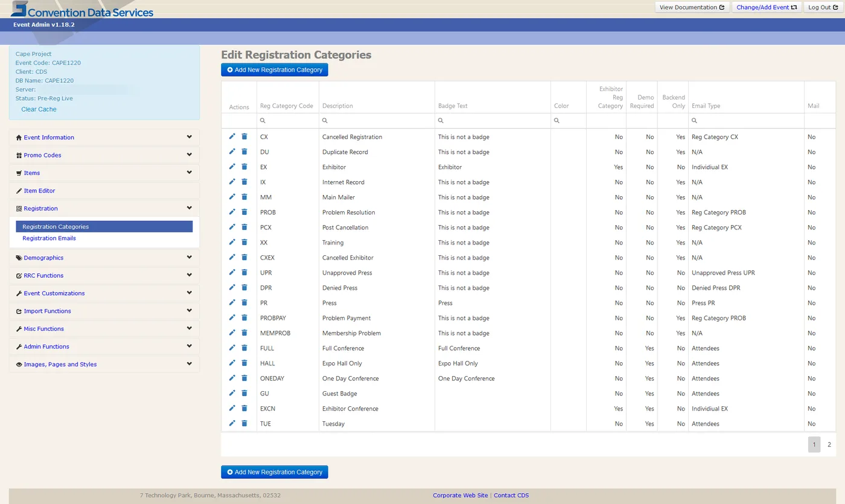Edit the GU Guest Badge category
This screenshot has height=504, width=845.
point(232,393)
